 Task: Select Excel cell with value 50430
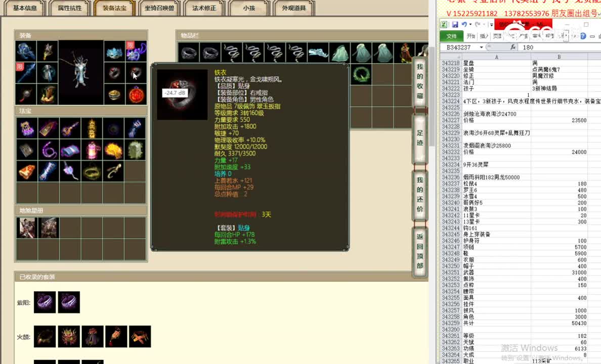559,324
